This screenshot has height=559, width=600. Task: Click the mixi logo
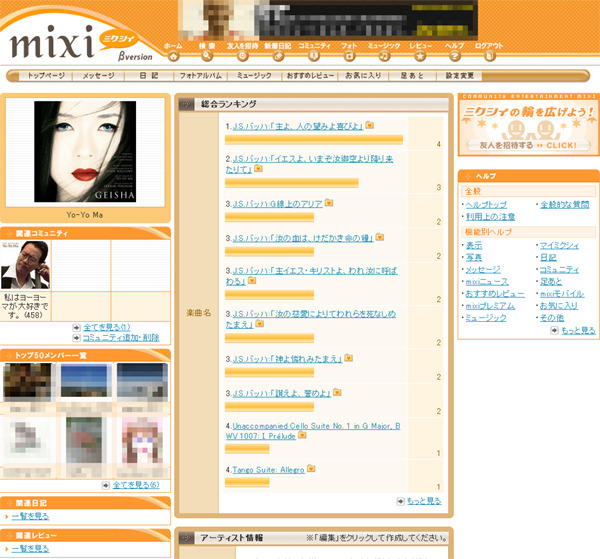point(52,42)
